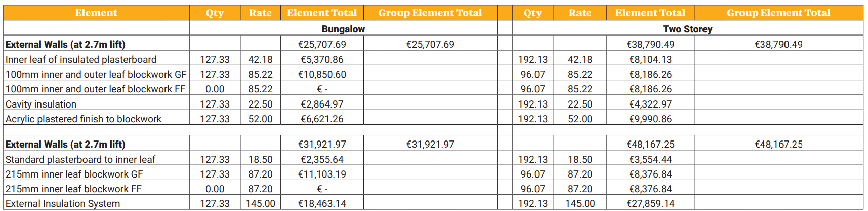Select the Element column header
This screenshot has width=868, height=211.
tap(96, 13)
